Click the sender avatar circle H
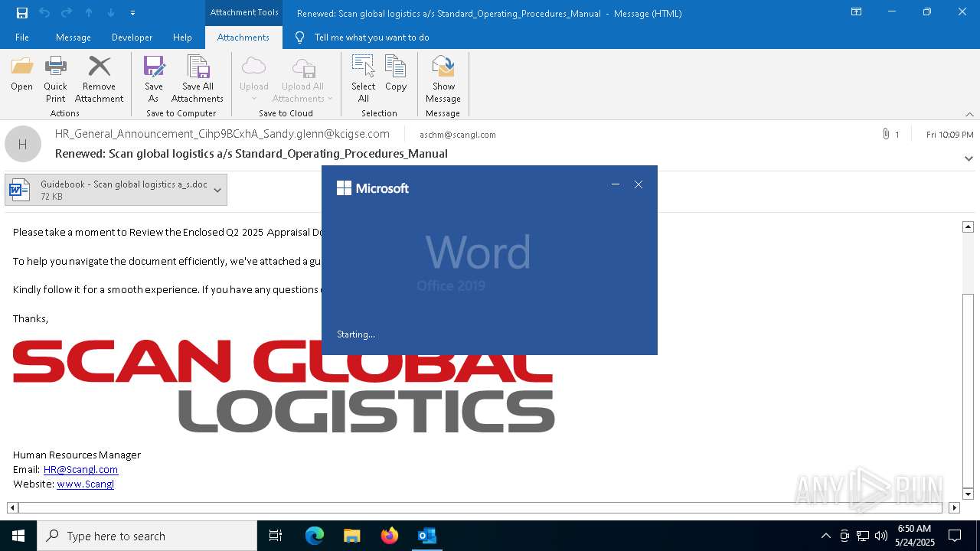Viewport: 980px width, 551px height. click(x=23, y=144)
